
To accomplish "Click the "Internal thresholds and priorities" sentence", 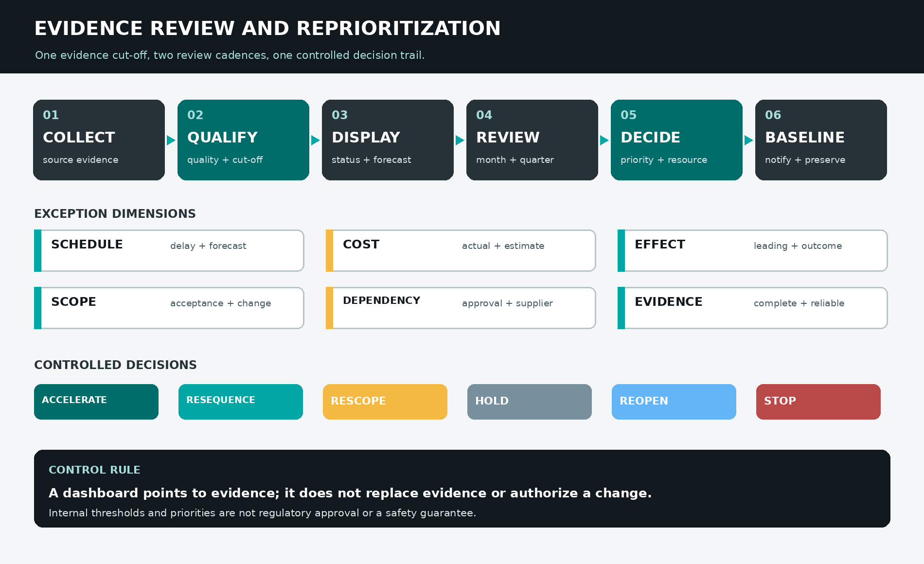I will click(x=262, y=513).
